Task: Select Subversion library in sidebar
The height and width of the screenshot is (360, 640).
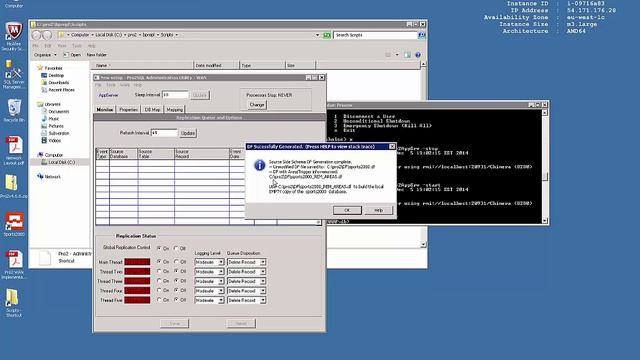Action: (x=55, y=133)
